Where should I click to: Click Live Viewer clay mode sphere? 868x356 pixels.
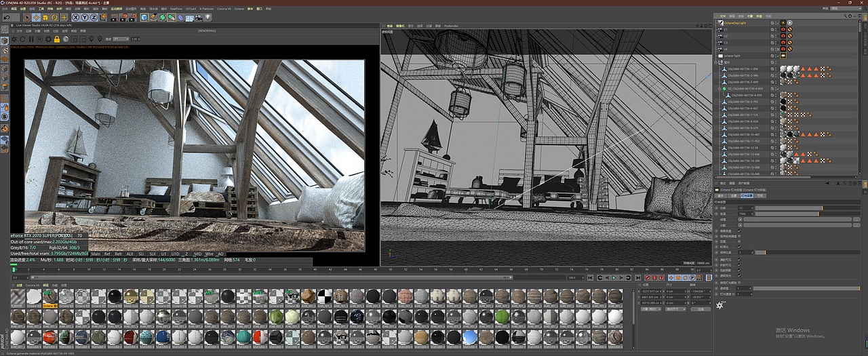coord(66,39)
